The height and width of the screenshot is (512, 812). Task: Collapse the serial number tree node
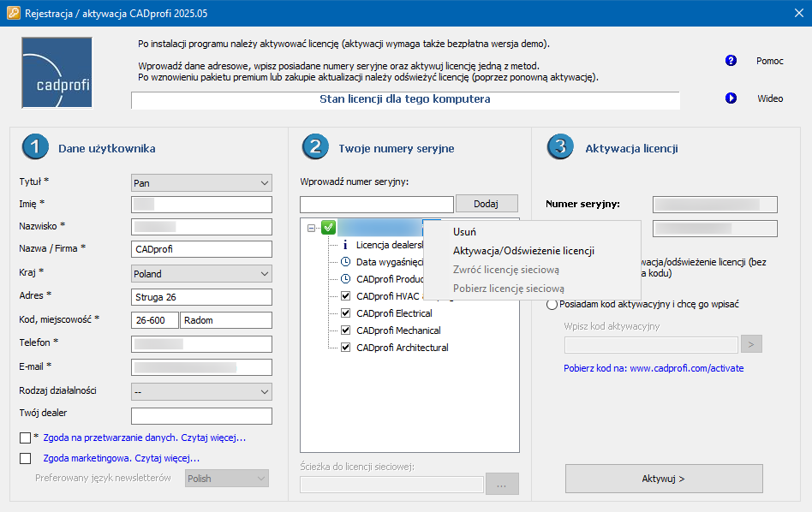click(x=311, y=228)
